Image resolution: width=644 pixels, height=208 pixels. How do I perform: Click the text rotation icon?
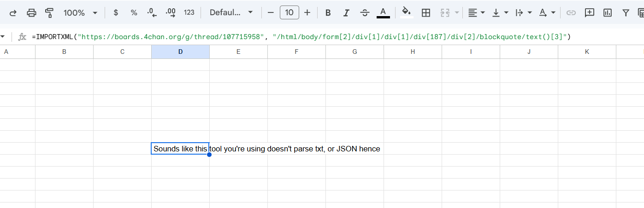(543, 12)
